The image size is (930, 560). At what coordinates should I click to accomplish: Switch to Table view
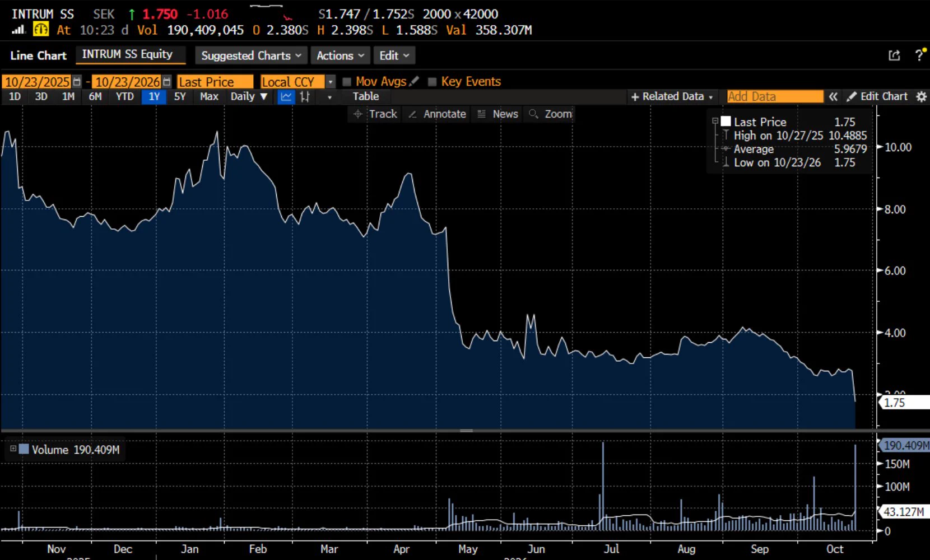366,96
